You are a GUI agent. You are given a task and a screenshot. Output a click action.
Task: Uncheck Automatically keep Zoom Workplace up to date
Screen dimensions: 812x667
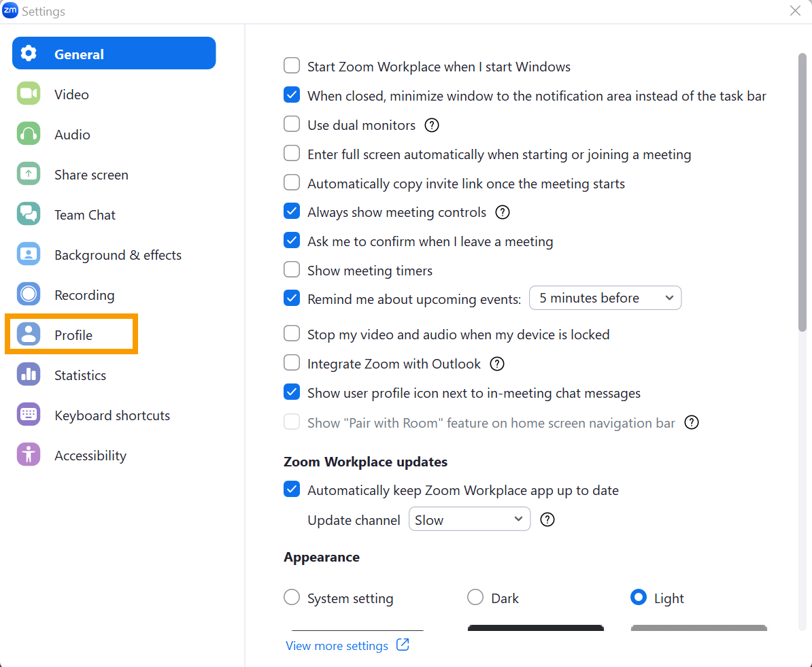click(292, 490)
